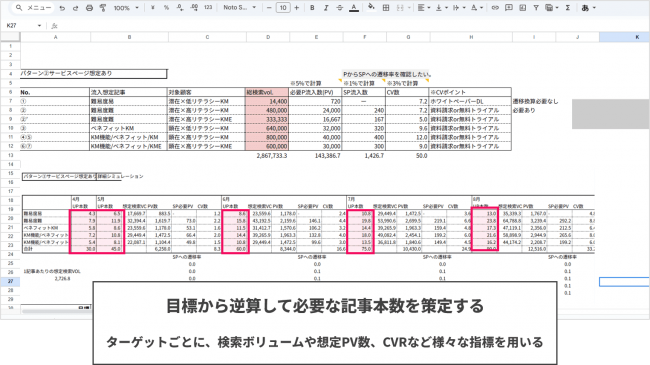Open the name box dropdown arrow
This screenshot has width=650, height=365.
(39, 26)
